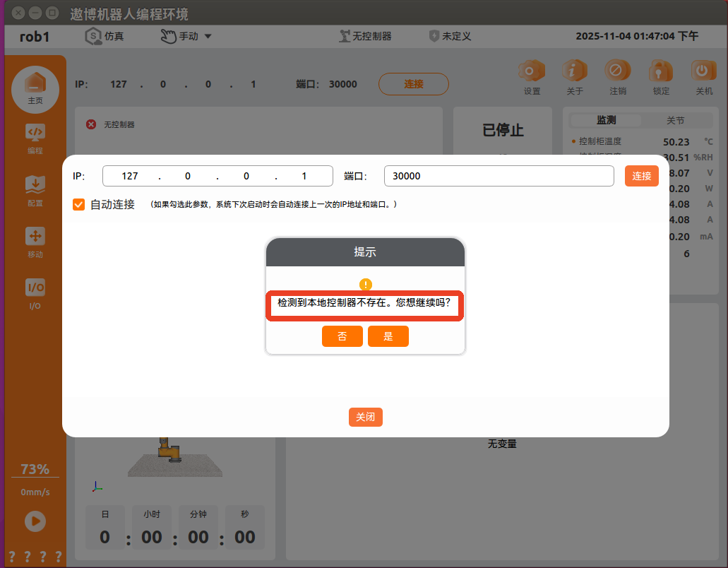Open the 配置 configuration icon

[x=35, y=187]
